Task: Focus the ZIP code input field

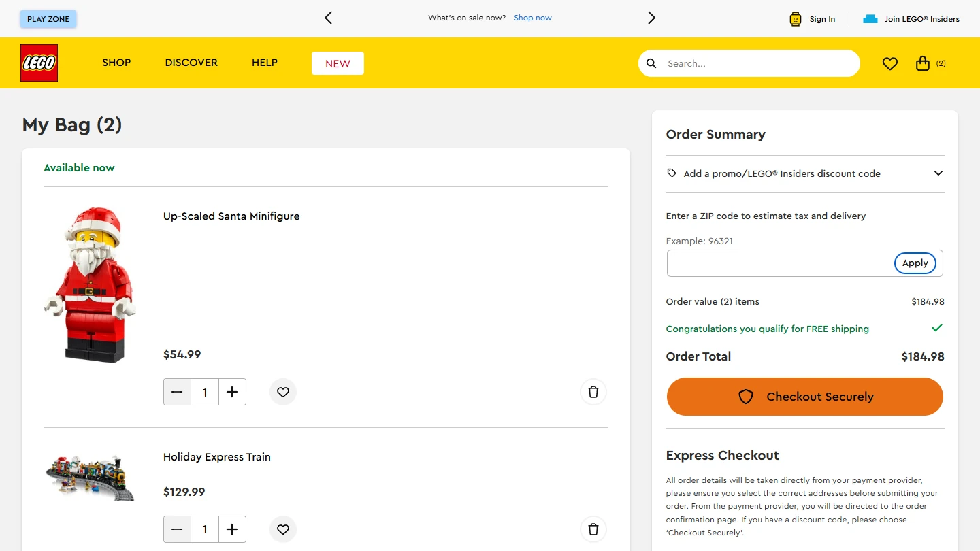Action: tap(779, 263)
